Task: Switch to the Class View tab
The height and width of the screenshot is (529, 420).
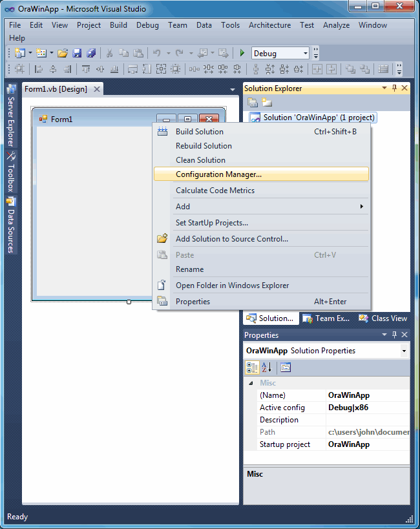Action: click(x=383, y=318)
